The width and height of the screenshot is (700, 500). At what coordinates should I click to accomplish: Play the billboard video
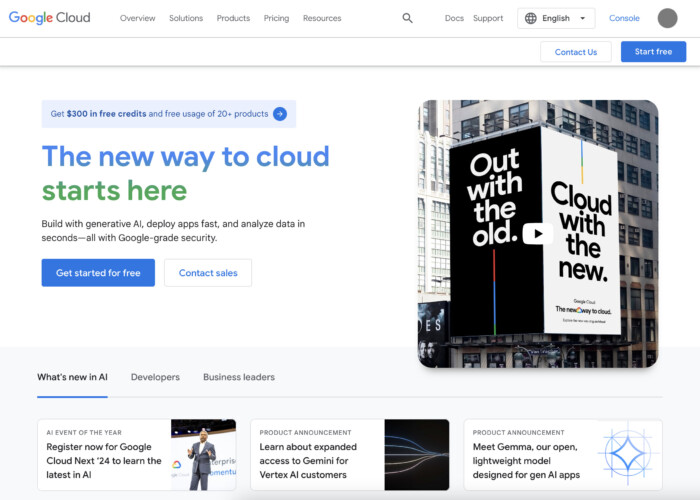click(x=538, y=233)
